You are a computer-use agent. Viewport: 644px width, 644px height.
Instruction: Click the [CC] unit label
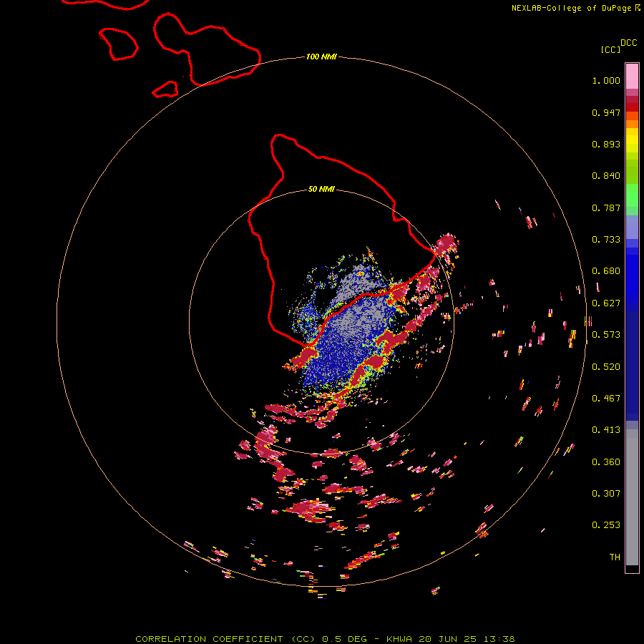tap(610, 49)
